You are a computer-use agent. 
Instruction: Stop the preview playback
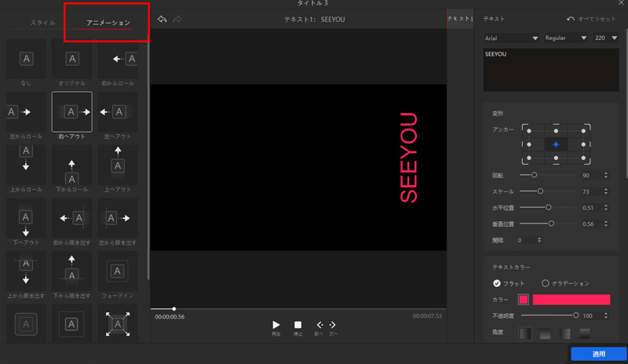pos(298,325)
